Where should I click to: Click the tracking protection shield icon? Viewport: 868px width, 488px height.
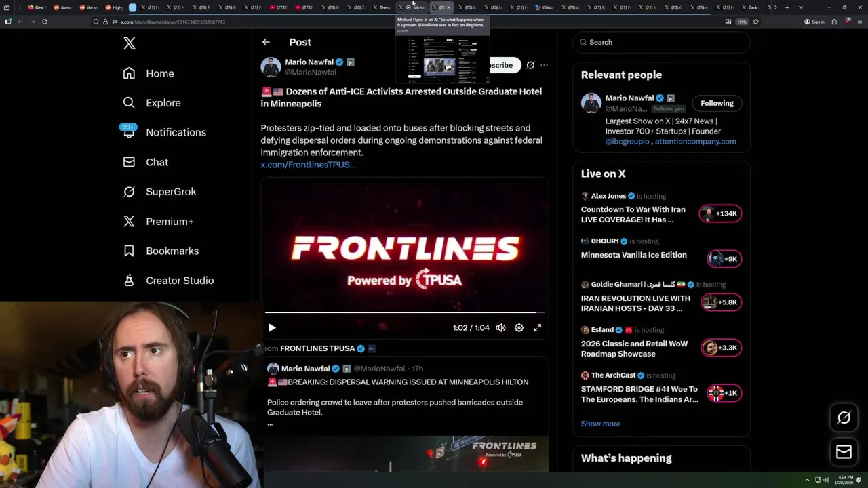coord(96,22)
